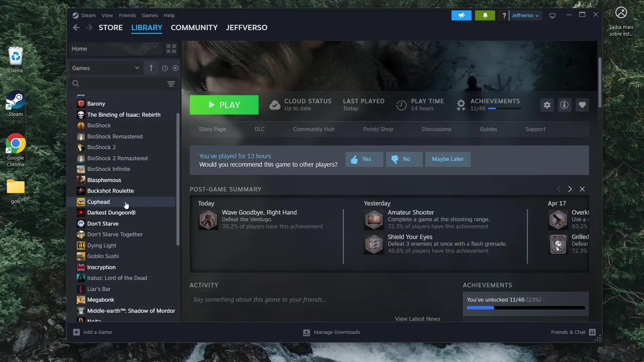This screenshot has height=362, width=644.
Task: Open the DLC link
Action: [x=260, y=129]
